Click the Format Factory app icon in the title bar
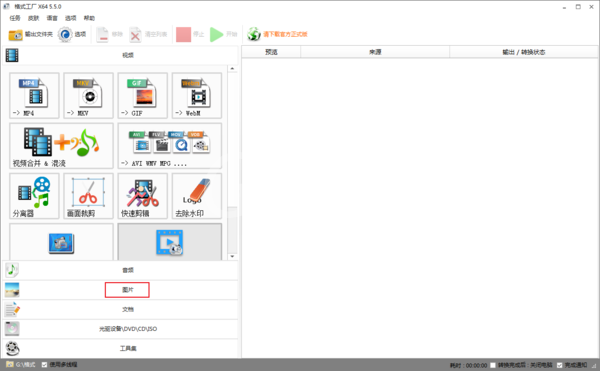The height and width of the screenshot is (371, 600). coord(7,7)
